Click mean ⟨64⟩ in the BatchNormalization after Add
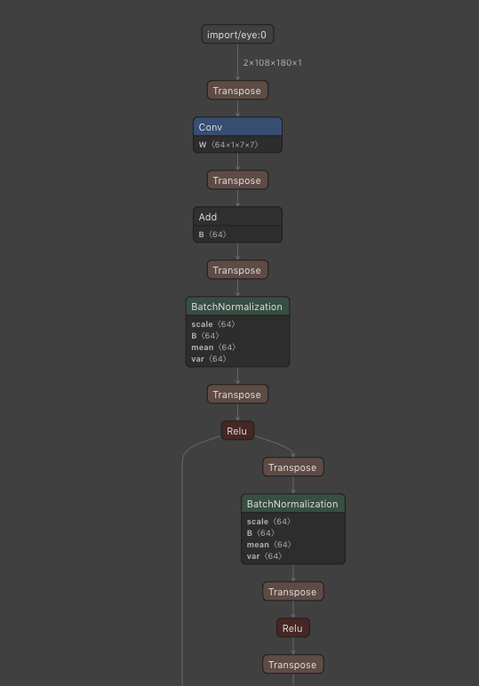This screenshot has height=686, width=479. 213,347
